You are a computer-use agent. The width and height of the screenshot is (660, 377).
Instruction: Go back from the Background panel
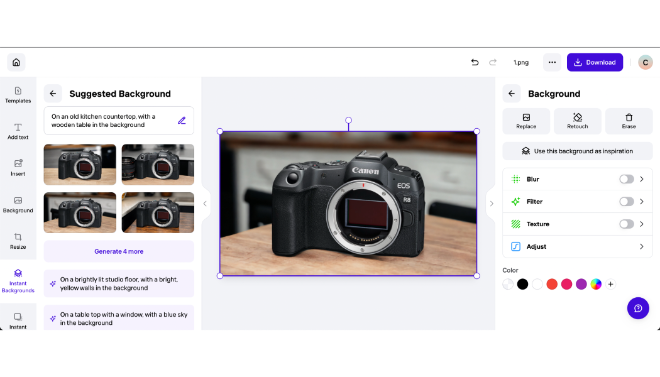tap(511, 93)
